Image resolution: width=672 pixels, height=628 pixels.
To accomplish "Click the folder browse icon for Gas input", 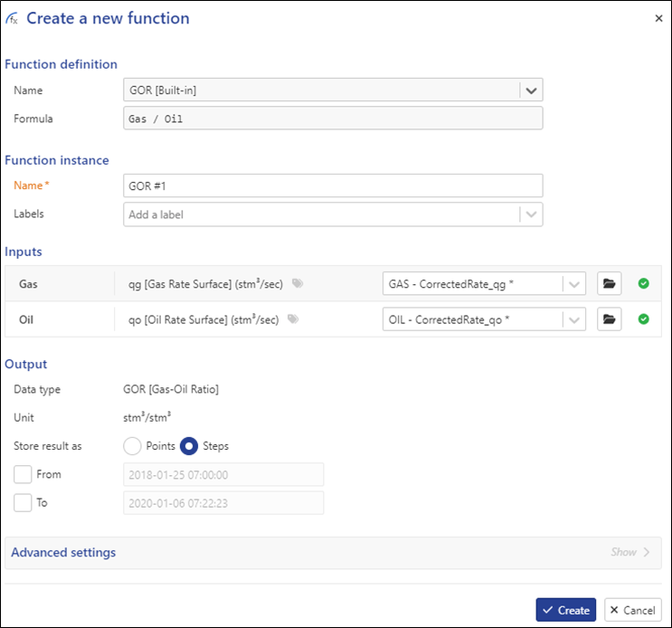I will click(609, 284).
